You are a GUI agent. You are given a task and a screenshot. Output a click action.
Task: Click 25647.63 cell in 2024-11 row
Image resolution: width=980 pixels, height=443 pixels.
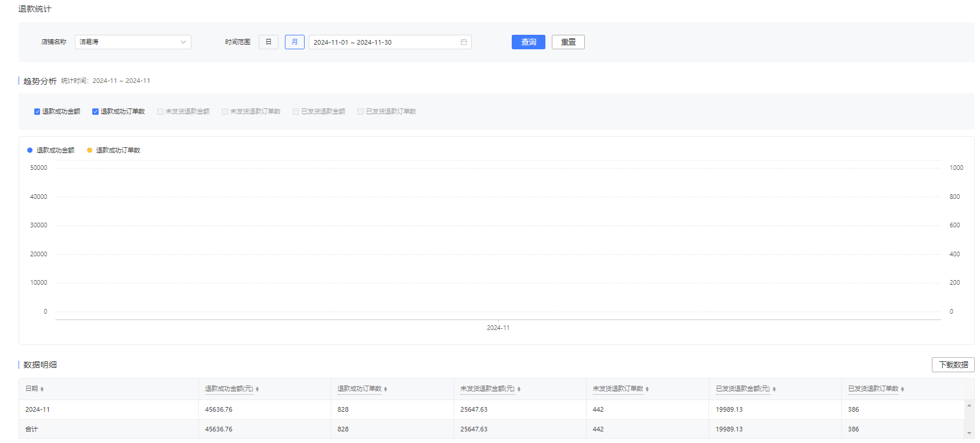474,409
